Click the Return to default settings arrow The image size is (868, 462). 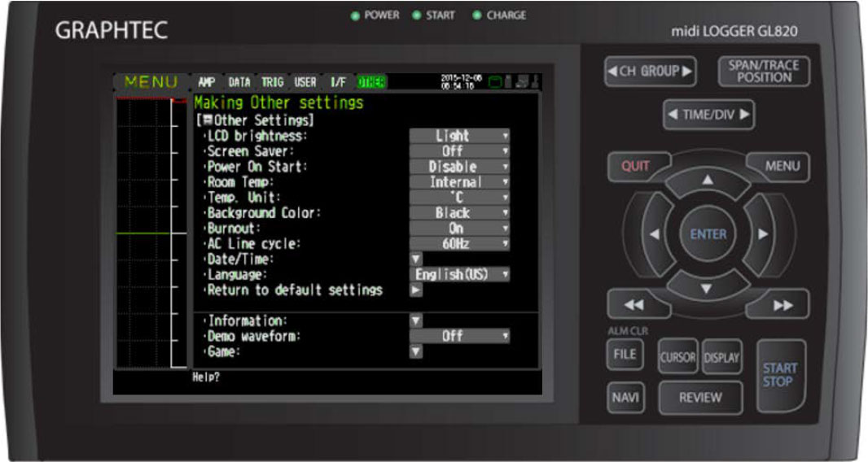click(416, 290)
